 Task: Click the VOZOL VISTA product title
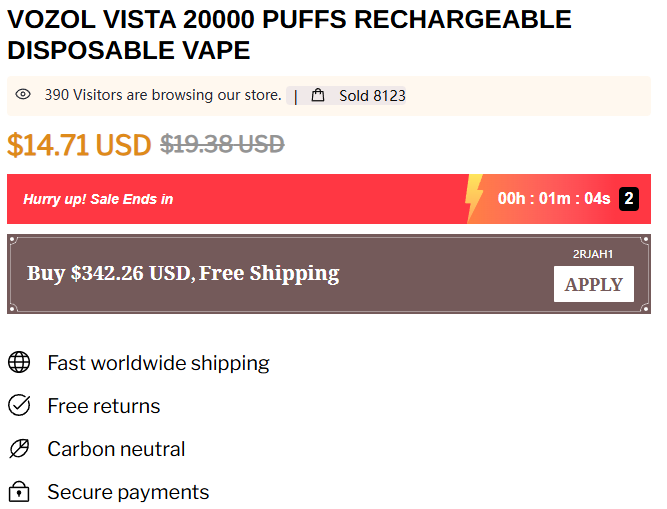289,34
